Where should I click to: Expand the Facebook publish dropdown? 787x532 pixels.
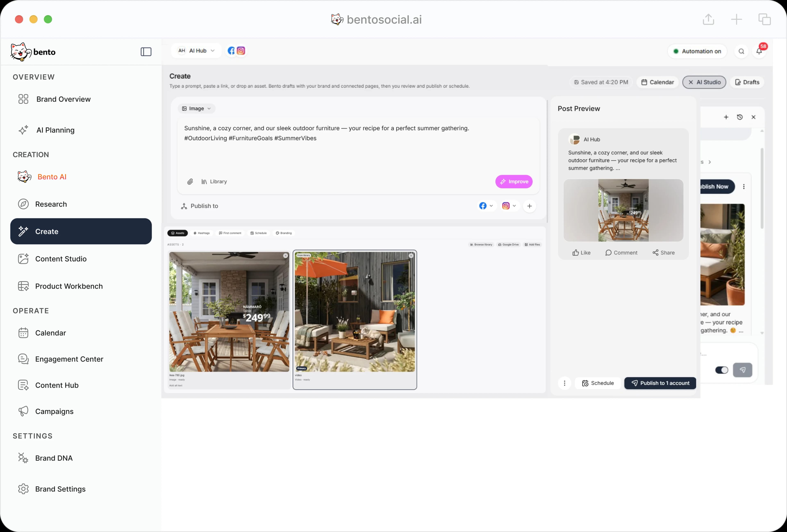coord(486,206)
